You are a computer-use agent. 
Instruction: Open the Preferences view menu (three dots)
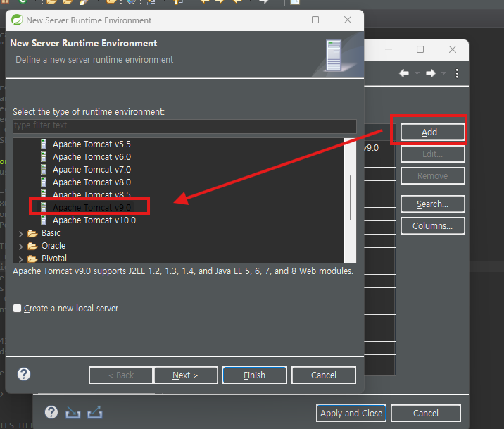(x=457, y=73)
